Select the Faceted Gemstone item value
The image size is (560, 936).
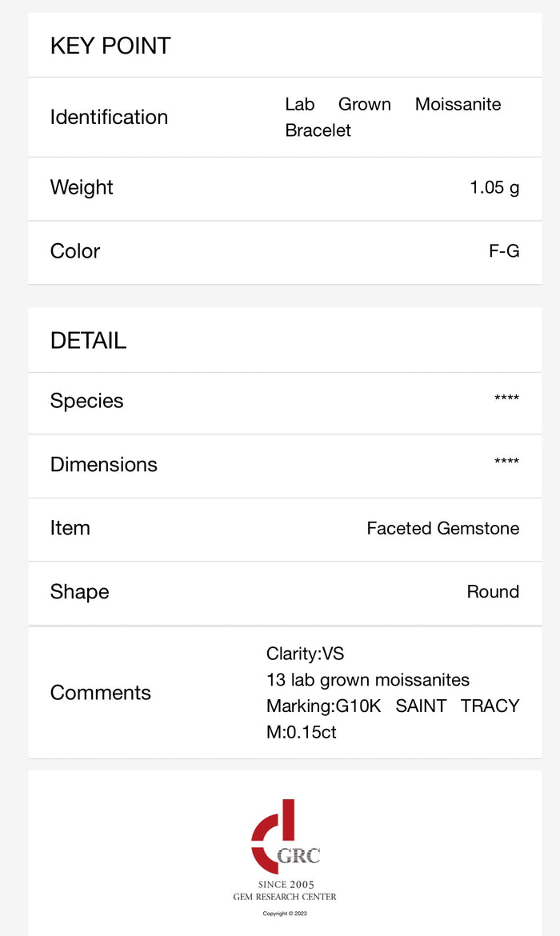443,528
